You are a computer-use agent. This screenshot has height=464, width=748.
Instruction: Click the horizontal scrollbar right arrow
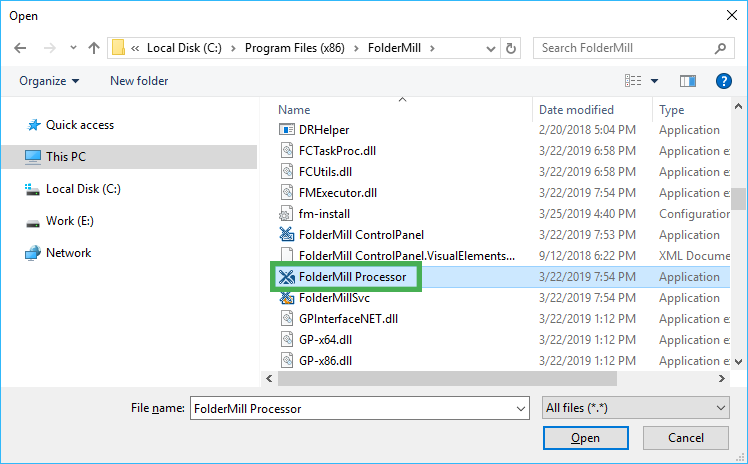721,379
